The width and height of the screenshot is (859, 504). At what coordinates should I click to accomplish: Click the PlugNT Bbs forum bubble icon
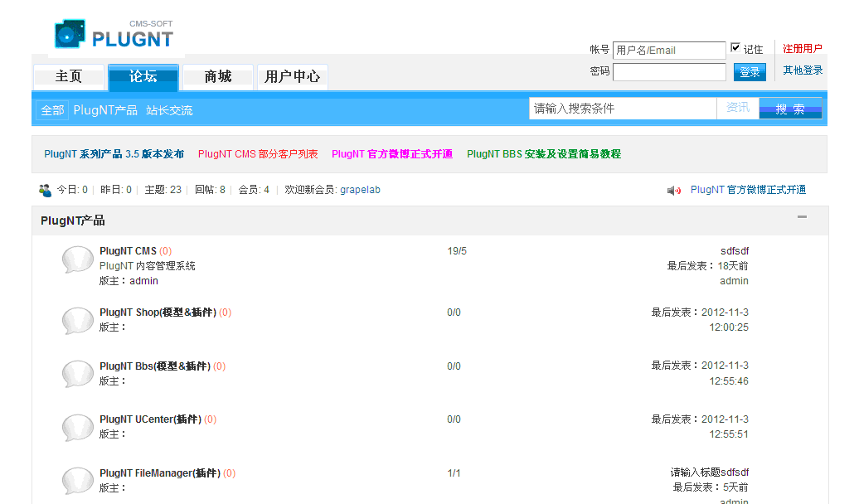[76, 374]
